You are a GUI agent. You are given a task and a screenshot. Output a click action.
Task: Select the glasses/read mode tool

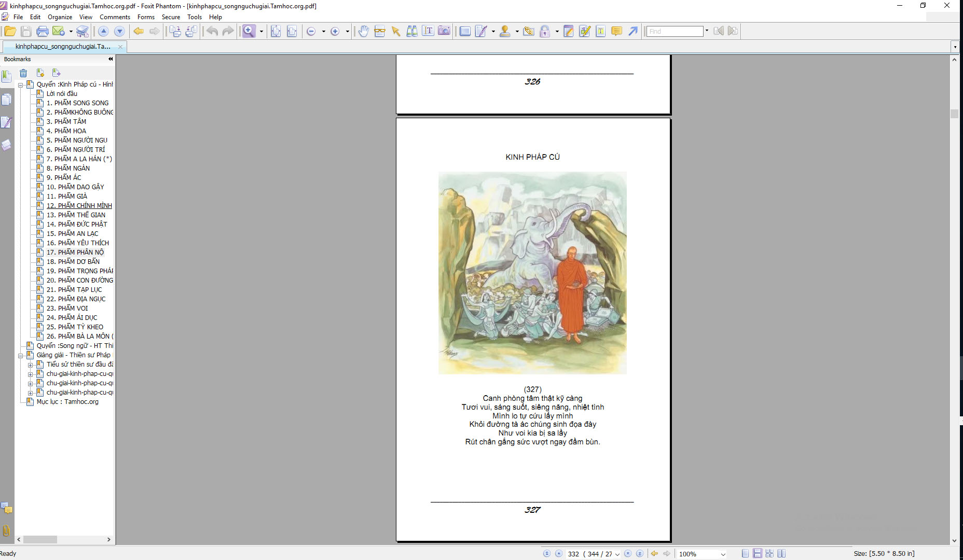380,31
